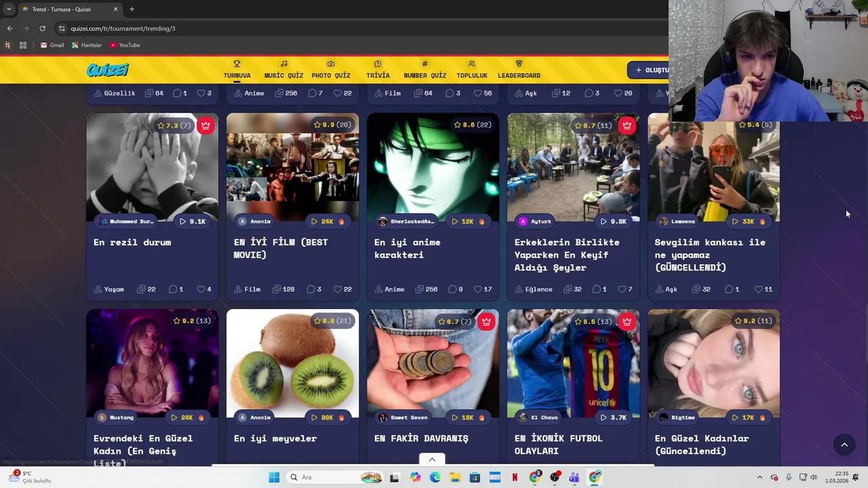868x488 pixels.
Task: Select Eğlence category tag
Action: point(534,289)
